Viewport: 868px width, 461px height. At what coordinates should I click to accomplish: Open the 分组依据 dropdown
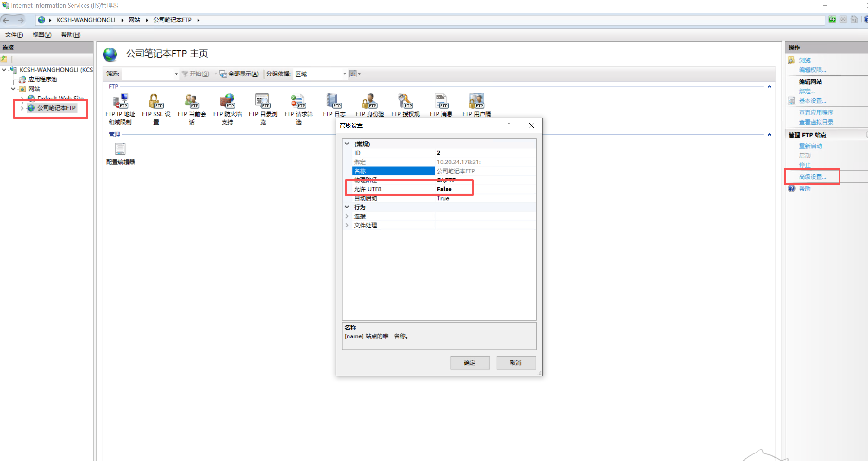(344, 74)
